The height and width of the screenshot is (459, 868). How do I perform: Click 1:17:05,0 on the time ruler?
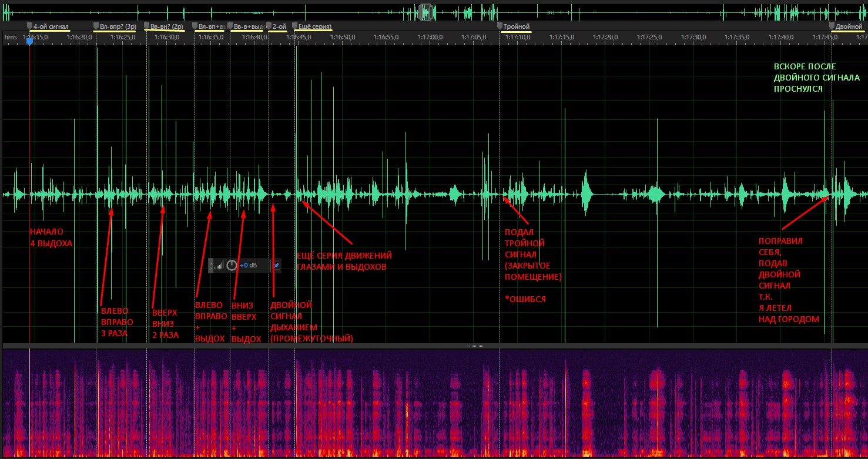(x=474, y=37)
